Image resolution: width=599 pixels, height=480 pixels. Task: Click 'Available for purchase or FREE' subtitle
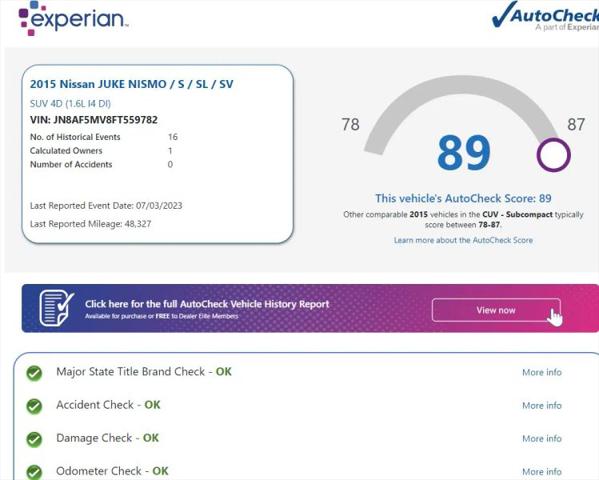point(161,316)
